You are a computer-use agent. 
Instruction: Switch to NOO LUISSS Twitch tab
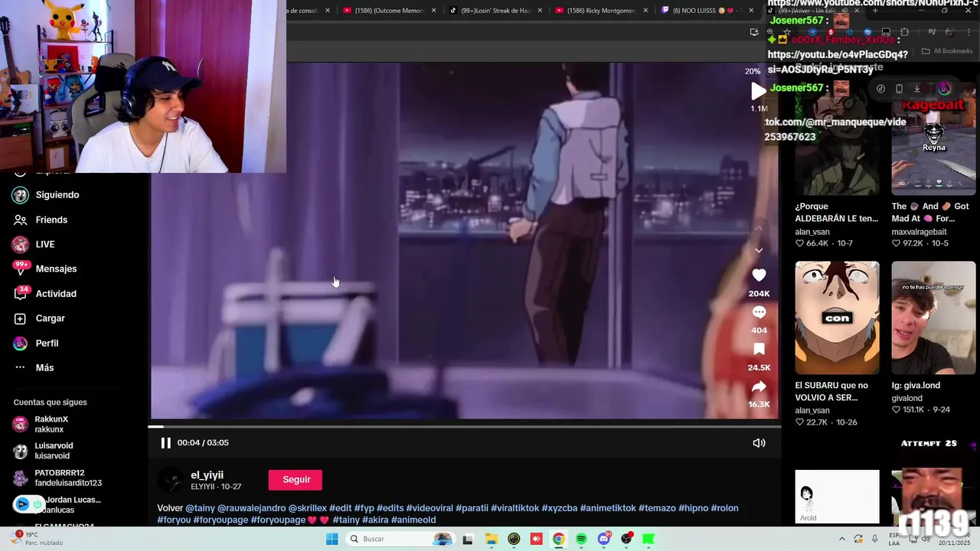706,11
